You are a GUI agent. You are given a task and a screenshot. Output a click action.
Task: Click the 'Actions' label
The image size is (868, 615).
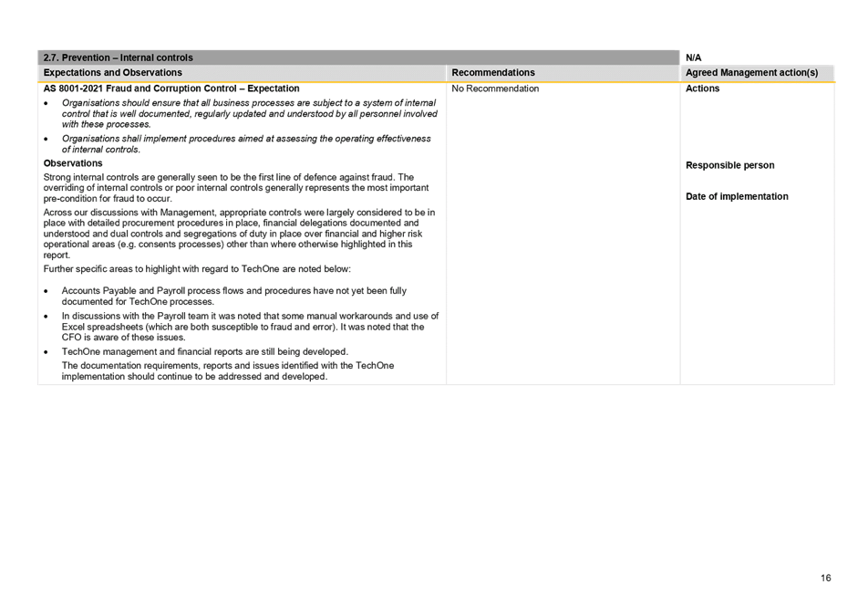click(x=702, y=89)
